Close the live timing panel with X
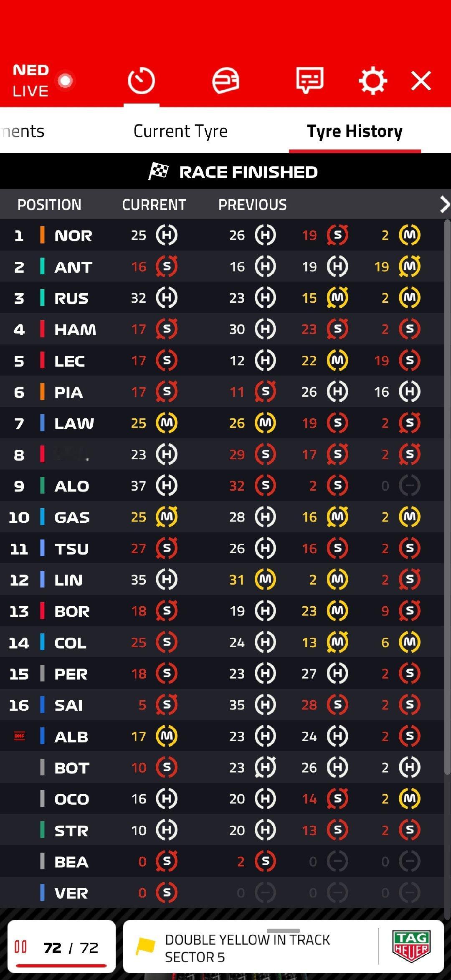This screenshot has width=451, height=980. point(421,81)
